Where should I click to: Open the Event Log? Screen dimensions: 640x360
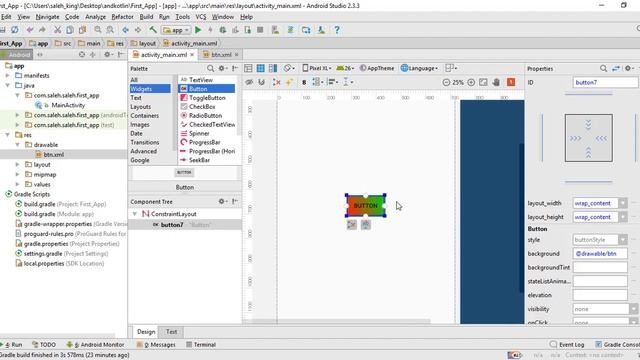click(x=567, y=345)
